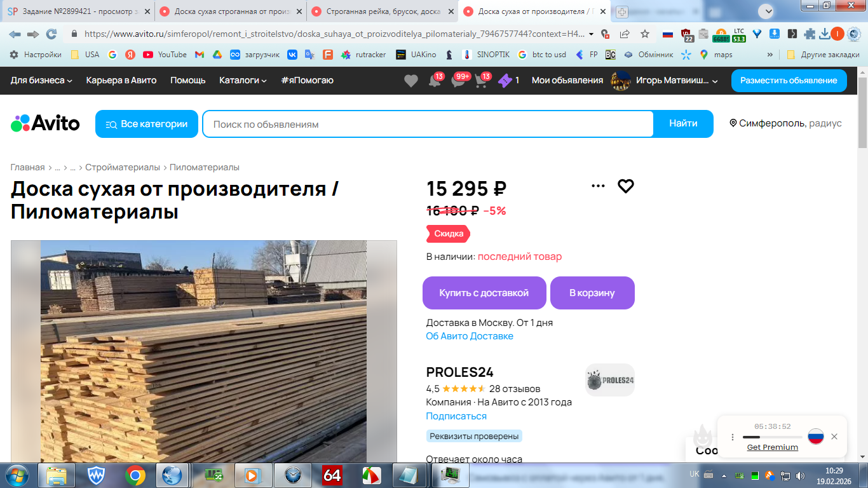Close the VPN timer widget
The width and height of the screenshot is (868, 488).
tap(834, 437)
